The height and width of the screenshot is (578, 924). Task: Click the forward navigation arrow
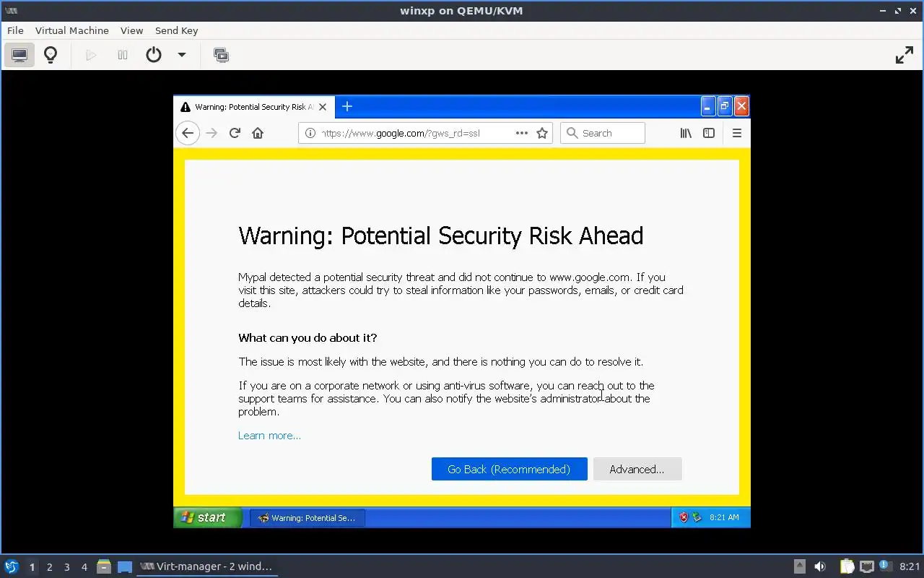tap(212, 133)
